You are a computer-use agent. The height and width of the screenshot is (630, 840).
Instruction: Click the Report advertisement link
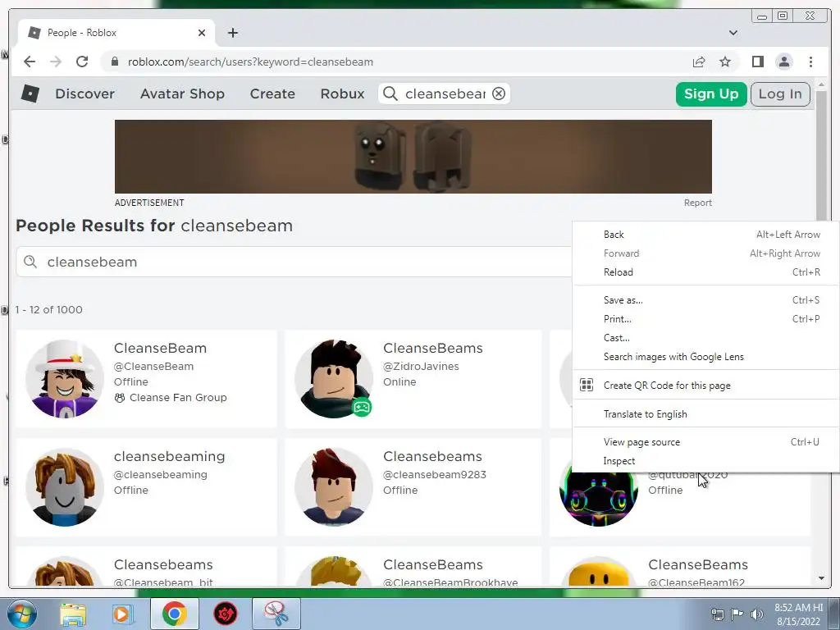[697, 203]
